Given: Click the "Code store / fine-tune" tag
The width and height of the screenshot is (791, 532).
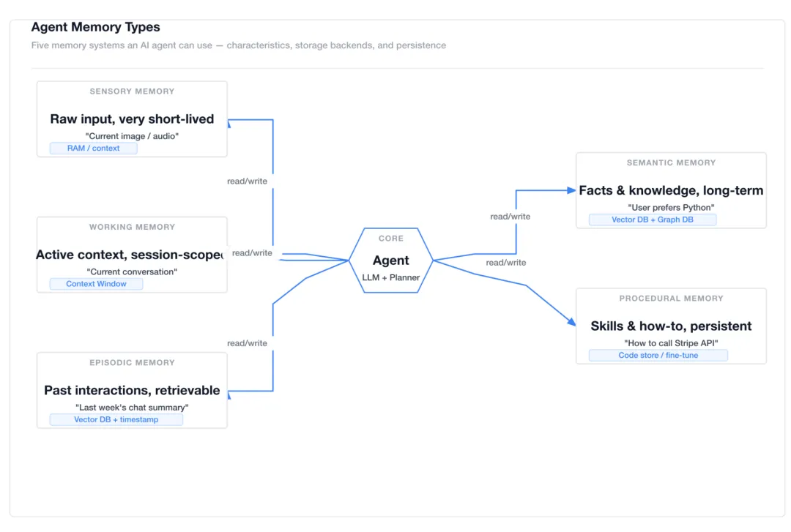Looking at the screenshot, I should pos(658,356).
